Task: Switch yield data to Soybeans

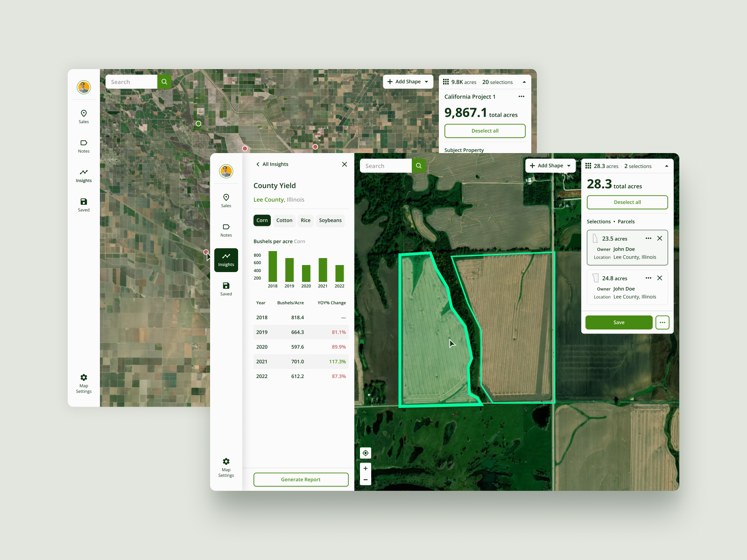Action: (x=330, y=220)
